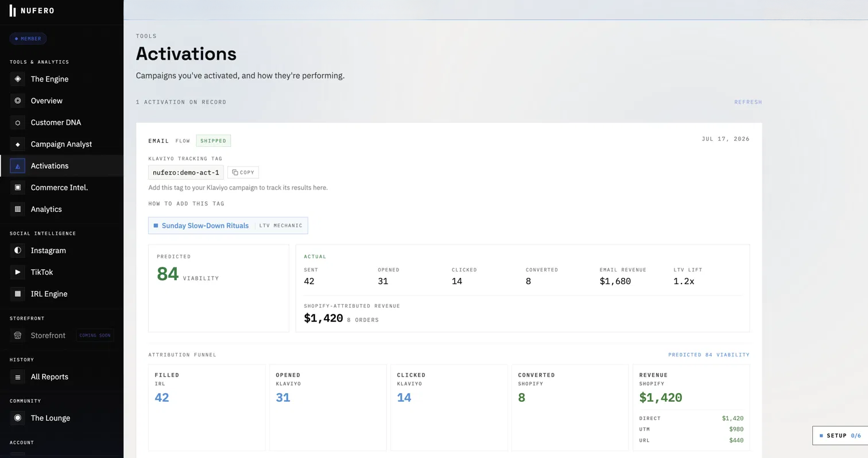Select the Overview circle icon
The width and height of the screenshot is (868, 458).
point(18,100)
